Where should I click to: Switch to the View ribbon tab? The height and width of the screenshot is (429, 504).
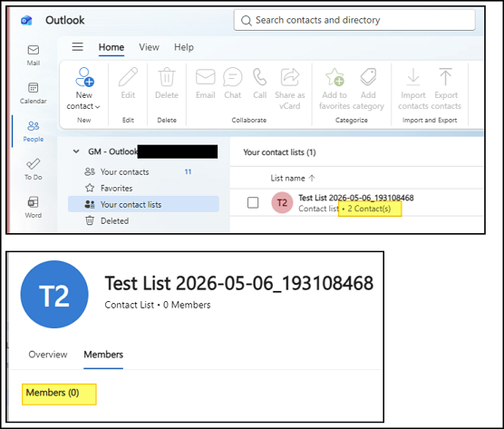click(x=149, y=47)
